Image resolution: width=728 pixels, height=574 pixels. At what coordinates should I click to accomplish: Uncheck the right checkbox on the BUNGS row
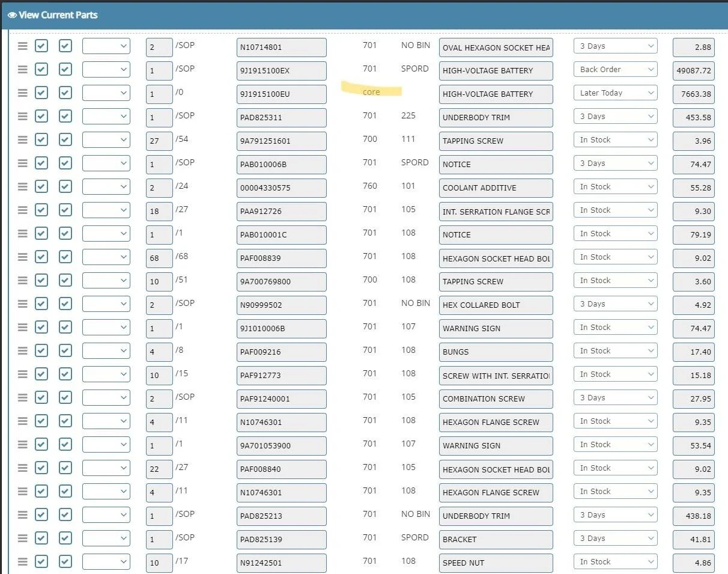[65, 351]
